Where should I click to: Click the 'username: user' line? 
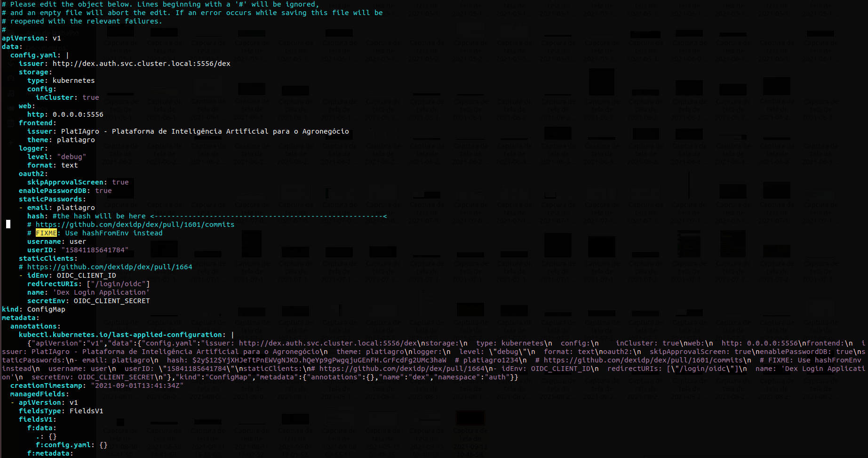tap(57, 241)
